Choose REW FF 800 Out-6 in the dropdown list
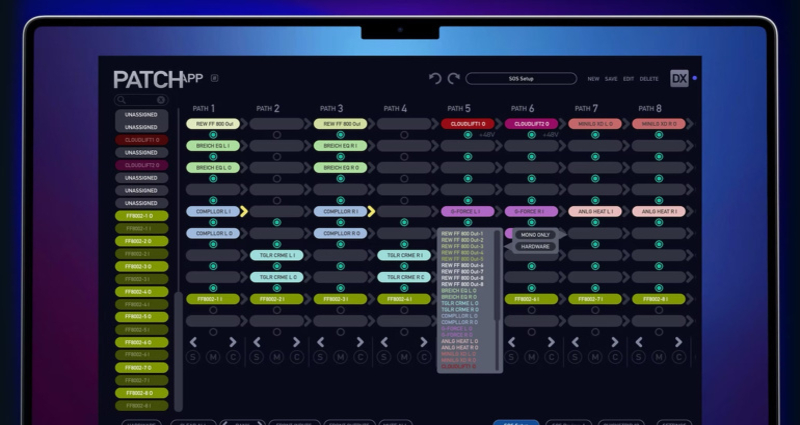Image resolution: width=800 pixels, height=425 pixels. 462,265
